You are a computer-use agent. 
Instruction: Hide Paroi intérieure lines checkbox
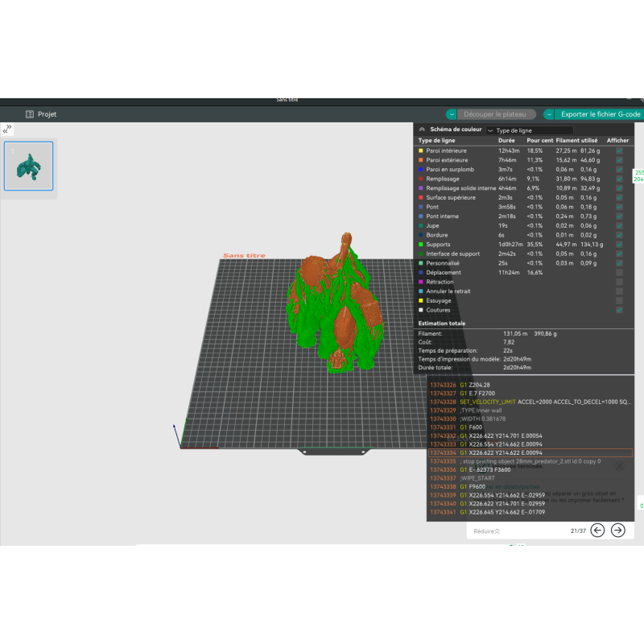pos(619,151)
